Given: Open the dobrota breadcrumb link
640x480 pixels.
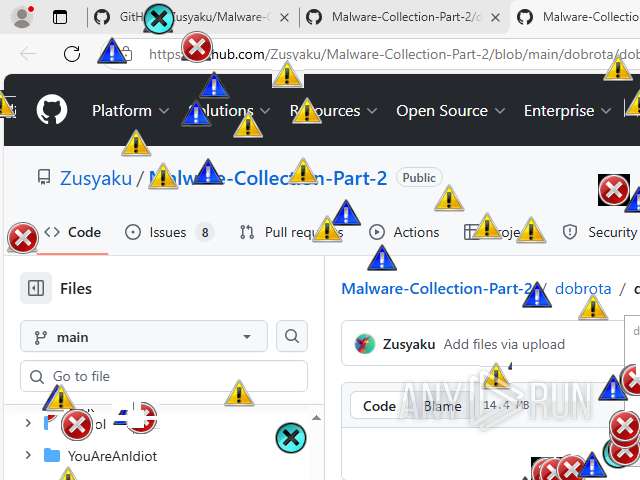Looking at the screenshot, I should 583,289.
